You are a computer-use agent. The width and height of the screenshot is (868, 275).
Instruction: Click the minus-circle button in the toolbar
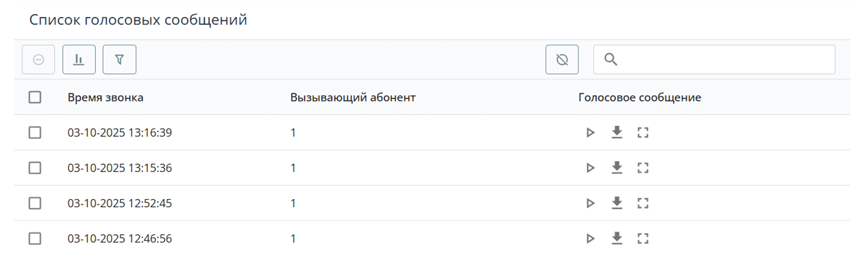tap(39, 60)
